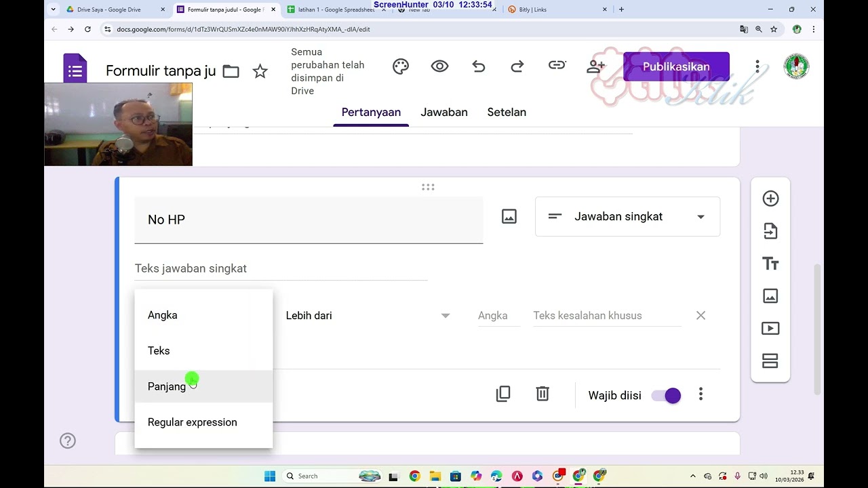868x488 pixels.
Task: Add image to No HP question
Action: point(509,216)
